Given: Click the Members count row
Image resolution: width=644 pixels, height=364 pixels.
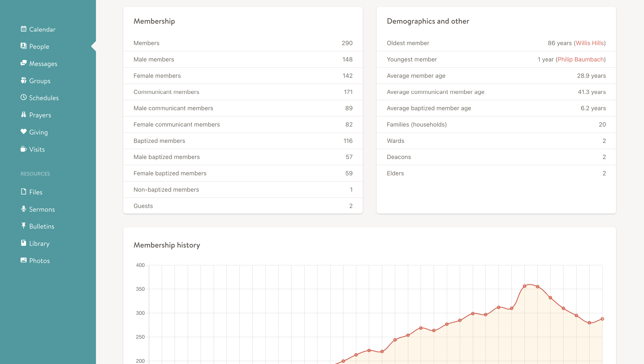Looking at the screenshot, I should pos(243,43).
